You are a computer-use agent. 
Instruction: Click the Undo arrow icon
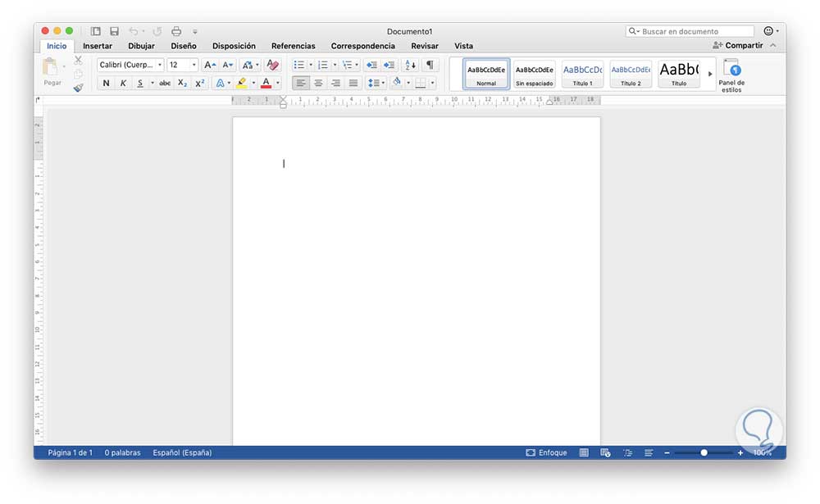(x=134, y=31)
